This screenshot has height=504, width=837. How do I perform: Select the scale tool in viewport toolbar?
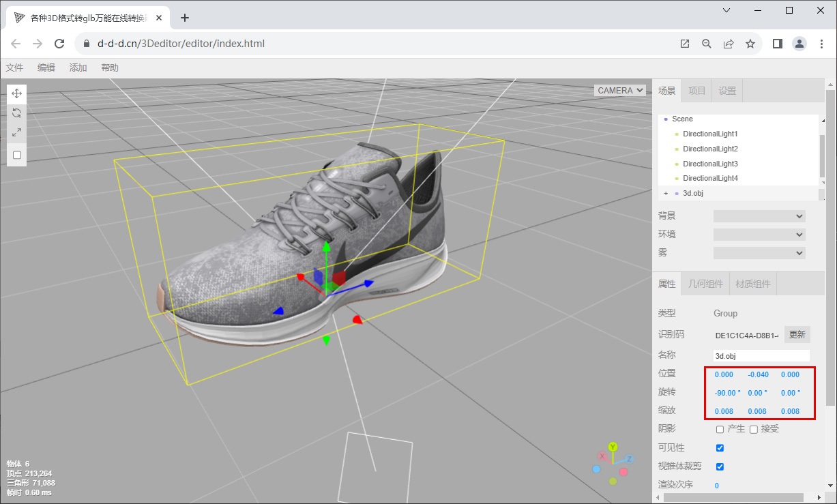click(x=17, y=133)
